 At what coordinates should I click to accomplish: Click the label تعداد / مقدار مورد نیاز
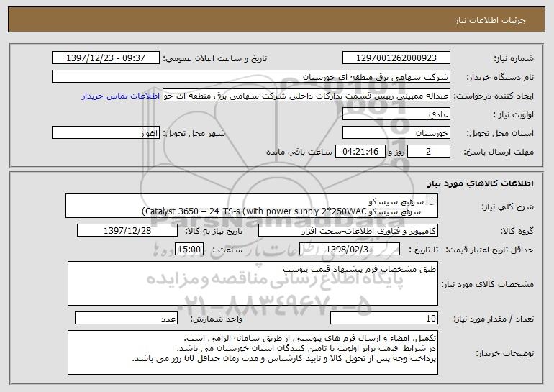[x=494, y=319]
